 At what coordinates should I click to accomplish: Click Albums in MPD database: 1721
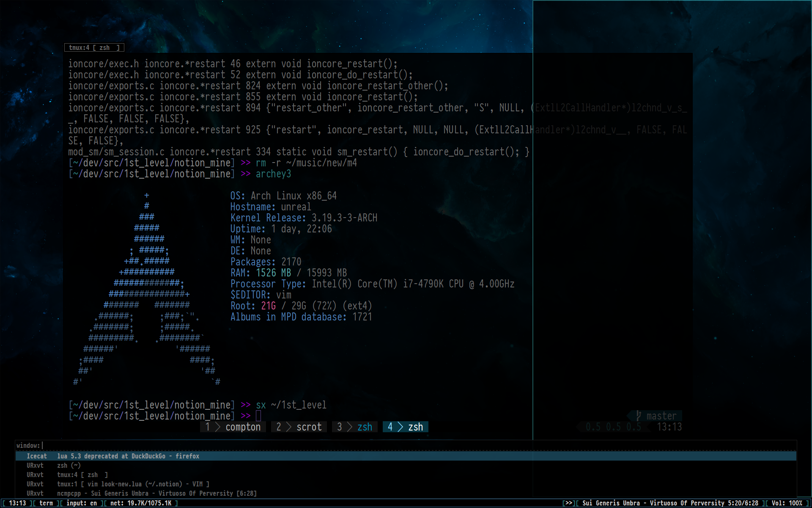301,317
